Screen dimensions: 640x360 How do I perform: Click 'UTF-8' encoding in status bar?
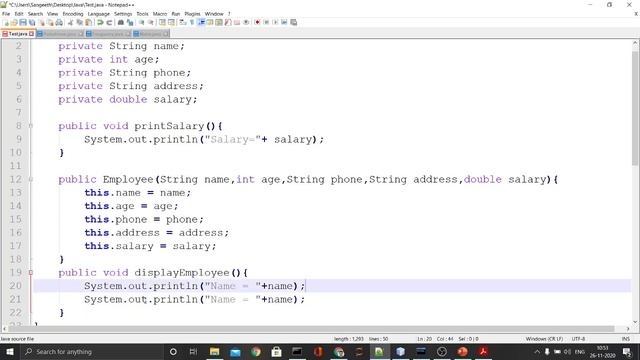point(578,339)
